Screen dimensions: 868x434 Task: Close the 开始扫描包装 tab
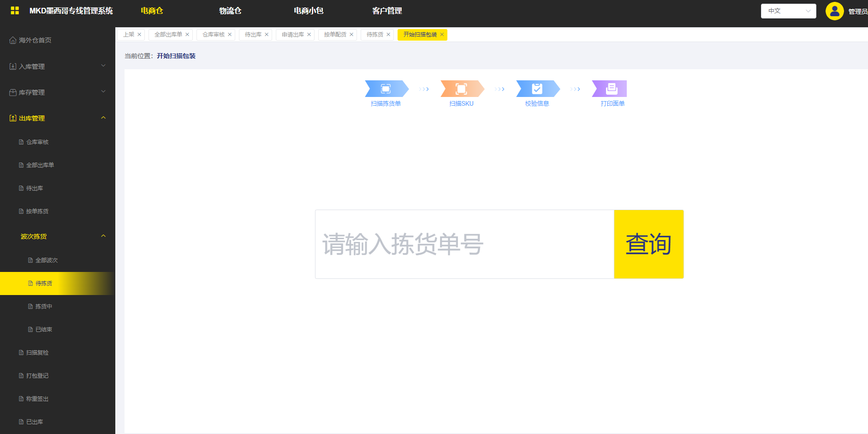coord(442,35)
